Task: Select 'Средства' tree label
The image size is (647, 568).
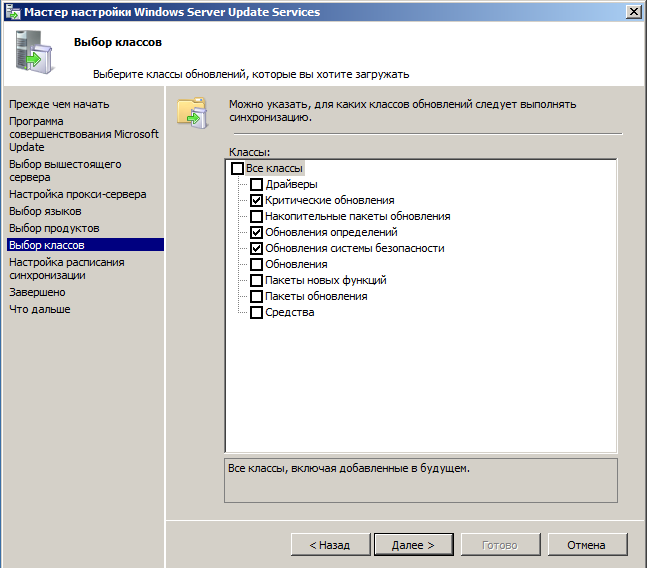Action: click(290, 312)
